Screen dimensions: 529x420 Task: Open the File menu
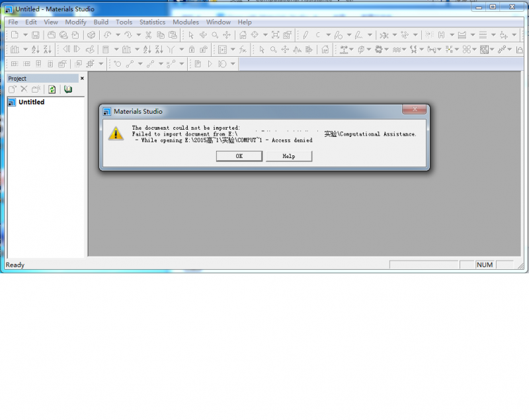pyautogui.click(x=13, y=22)
